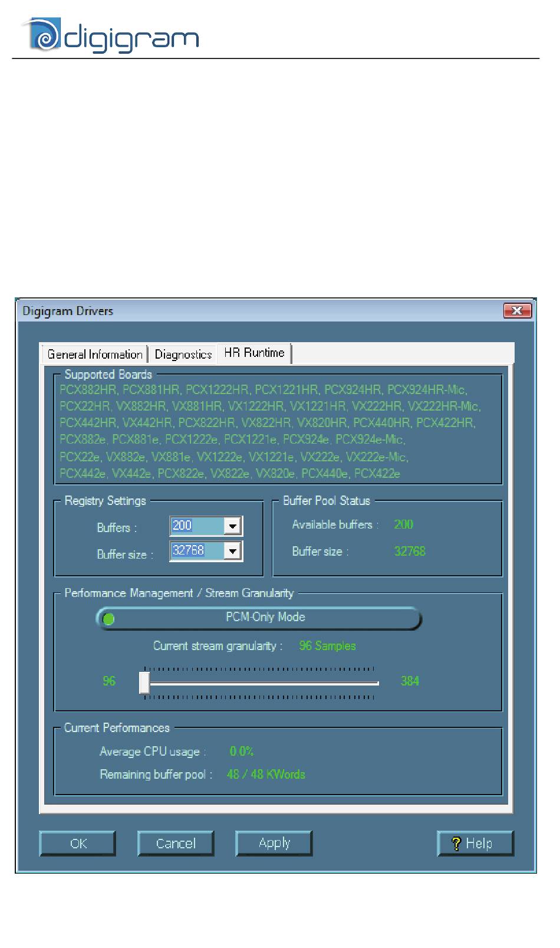Select the HR Runtime tab

click(x=255, y=353)
